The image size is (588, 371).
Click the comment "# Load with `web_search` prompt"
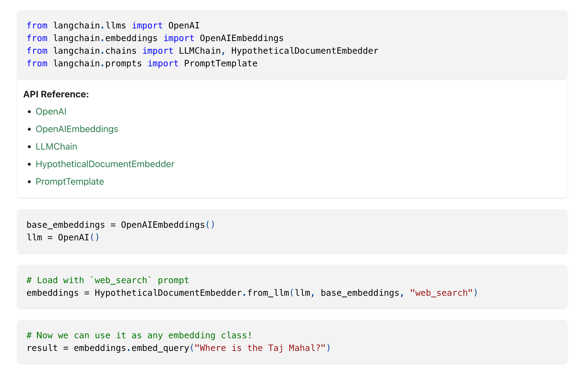(x=108, y=280)
